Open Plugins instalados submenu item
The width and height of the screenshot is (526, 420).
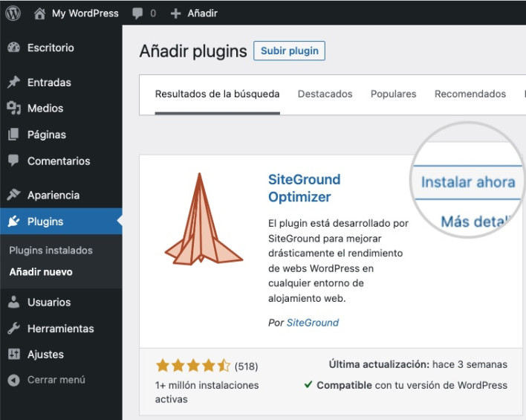(x=51, y=250)
